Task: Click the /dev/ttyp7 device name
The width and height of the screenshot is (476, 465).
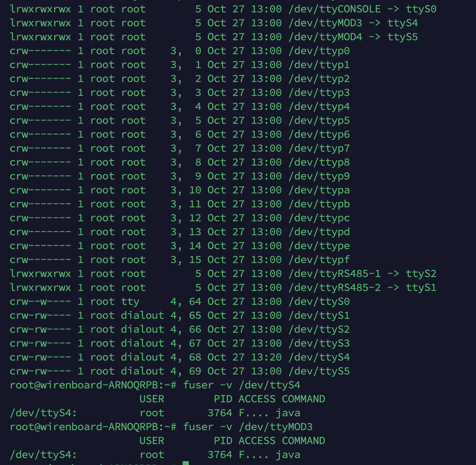Action: [x=319, y=148]
